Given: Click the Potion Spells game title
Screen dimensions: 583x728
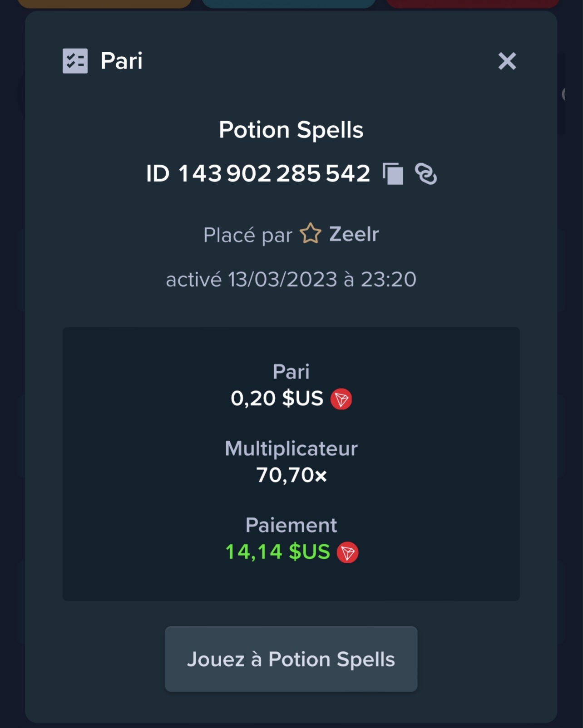Looking at the screenshot, I should click(291, 130).
